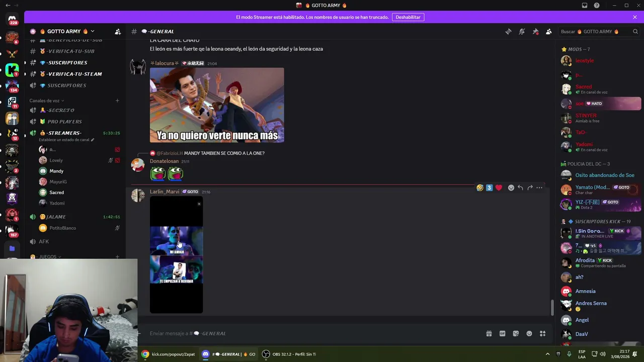React with the number 3 emoji
This screenshot has width=644, height=362.
(x=489, y=188)
